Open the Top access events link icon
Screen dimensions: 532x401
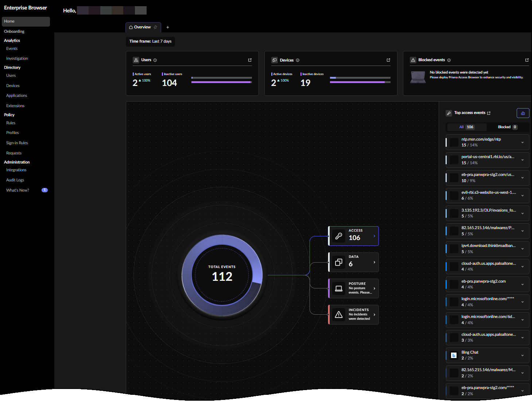489,113
